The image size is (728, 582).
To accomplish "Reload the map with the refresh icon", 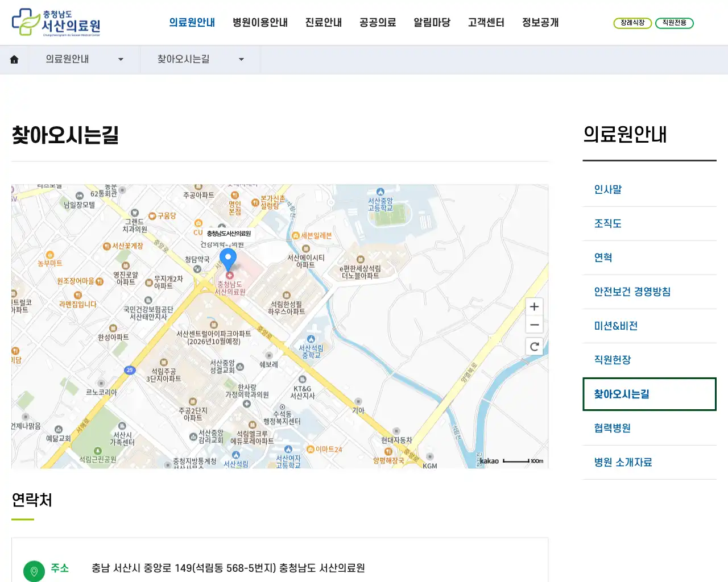I will [x=534, y=346].
